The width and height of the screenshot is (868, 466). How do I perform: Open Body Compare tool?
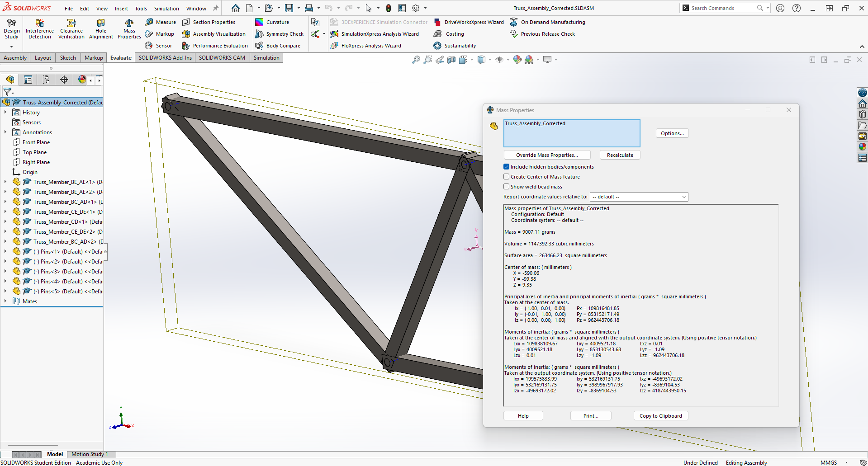coord(278,46)
